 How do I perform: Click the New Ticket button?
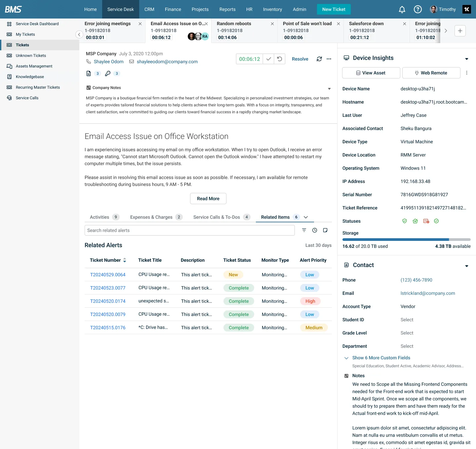334,9
